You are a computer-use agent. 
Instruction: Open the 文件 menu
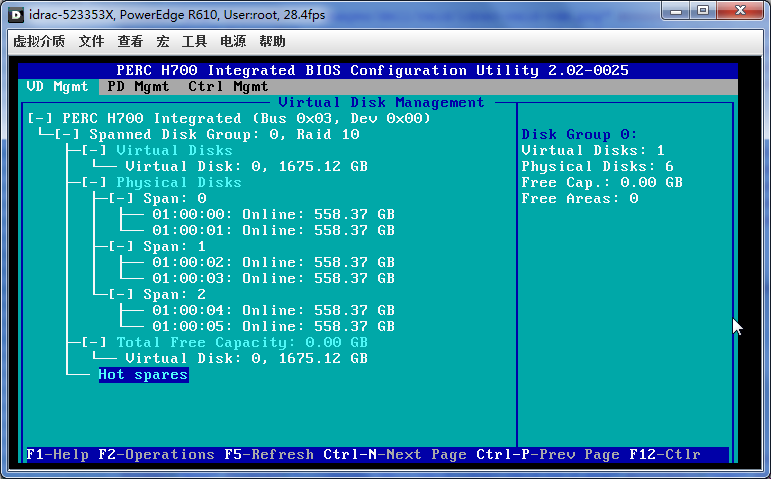pos(91,41)
